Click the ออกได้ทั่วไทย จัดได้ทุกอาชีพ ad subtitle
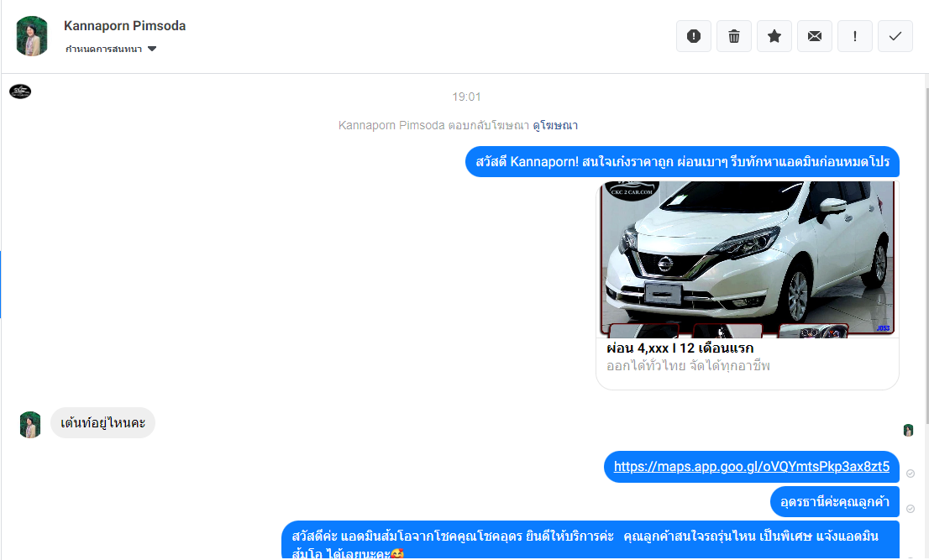 tap(688, 366)
